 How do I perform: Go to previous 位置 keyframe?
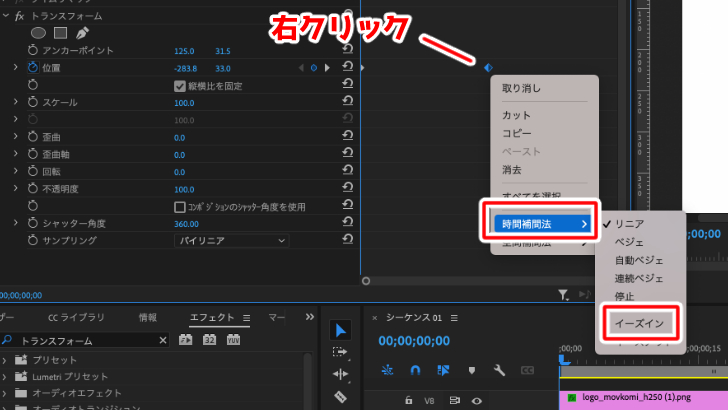pyautogui.click(x=301, y=68)
